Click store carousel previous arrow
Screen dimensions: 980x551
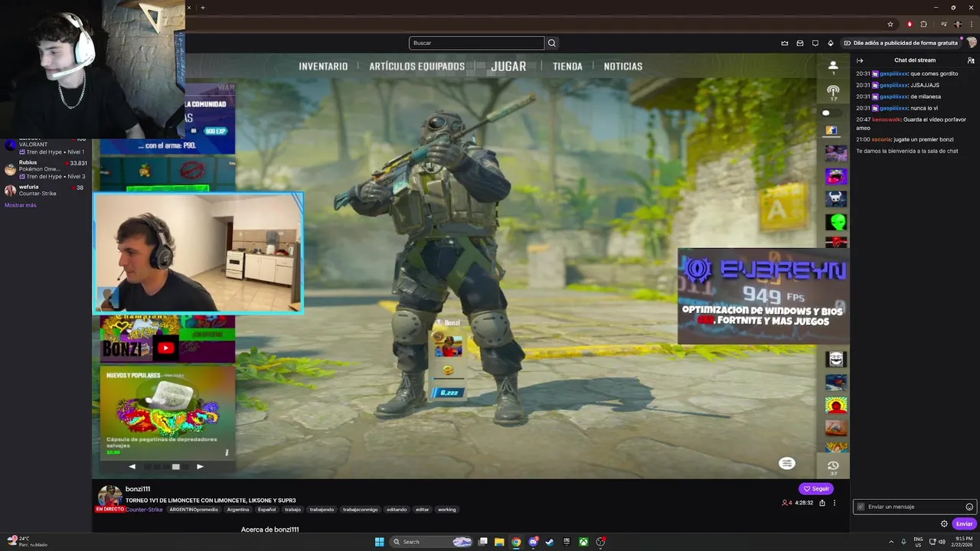coord(132,466)
